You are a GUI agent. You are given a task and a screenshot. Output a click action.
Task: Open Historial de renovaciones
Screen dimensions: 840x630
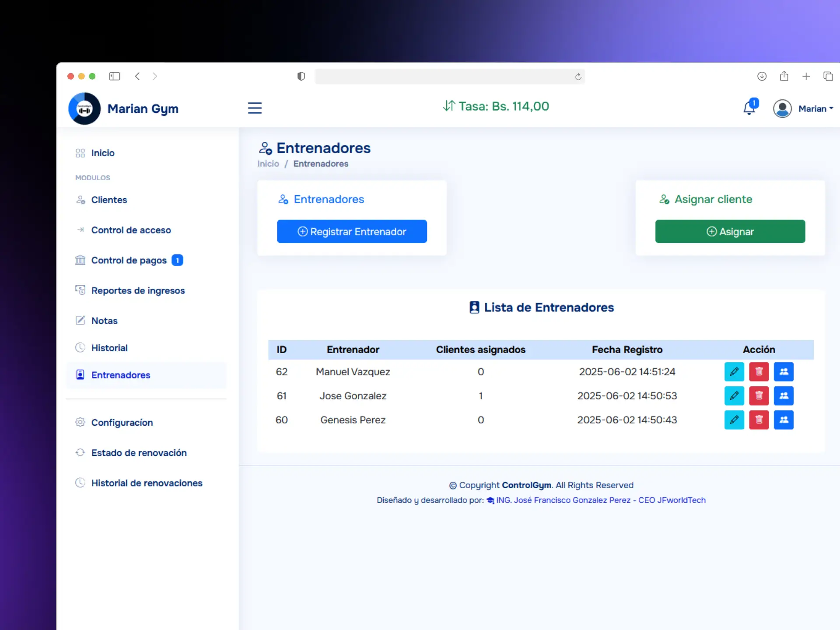pyautogui.click(x=146, y=483)
